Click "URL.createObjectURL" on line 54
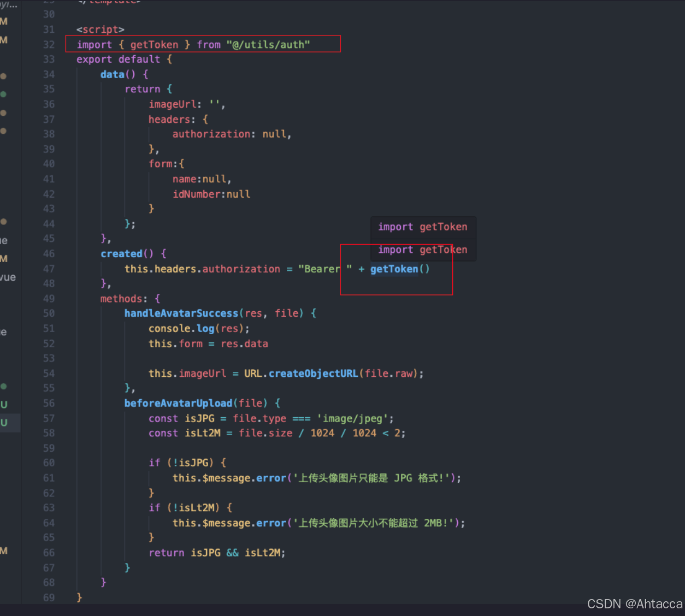Image resolution: width=685 pixels, height=616 pixels. coord(301,374)
